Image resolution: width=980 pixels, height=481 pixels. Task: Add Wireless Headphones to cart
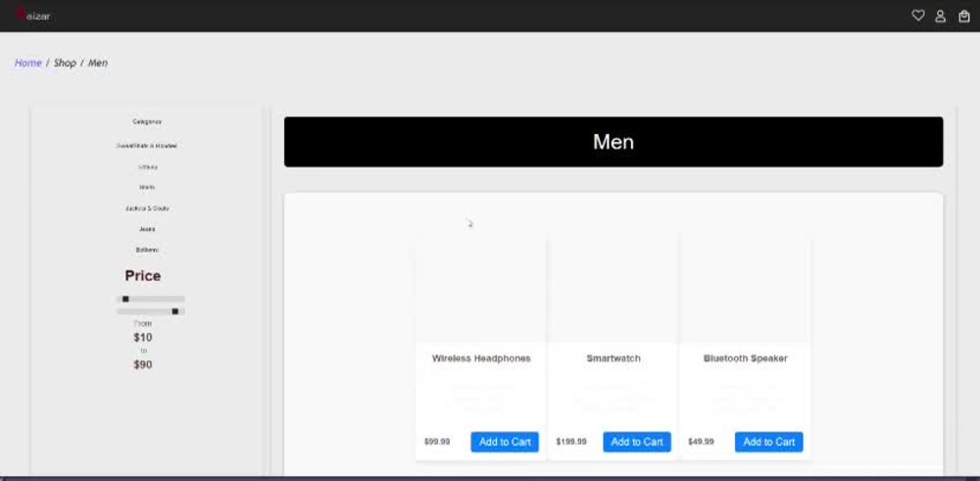tap(505, 442)
